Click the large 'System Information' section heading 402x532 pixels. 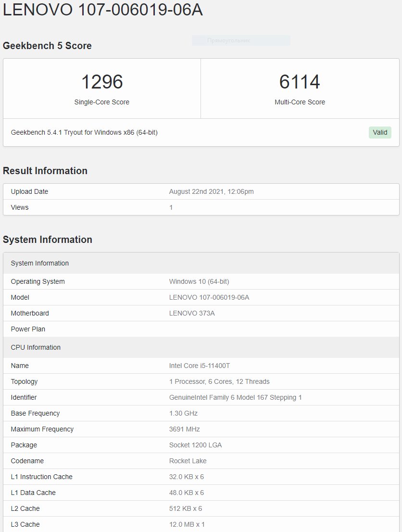[x=48, y=240]
